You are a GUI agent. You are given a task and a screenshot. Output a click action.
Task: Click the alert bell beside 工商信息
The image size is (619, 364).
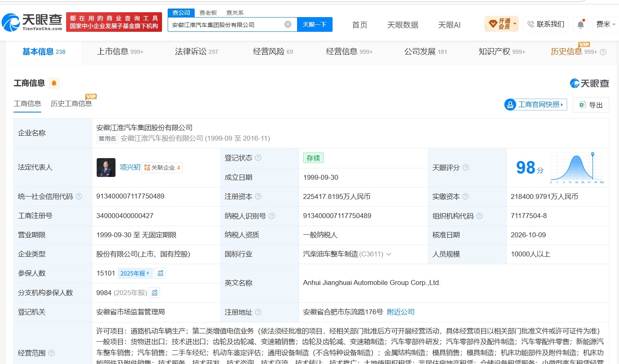54,83
